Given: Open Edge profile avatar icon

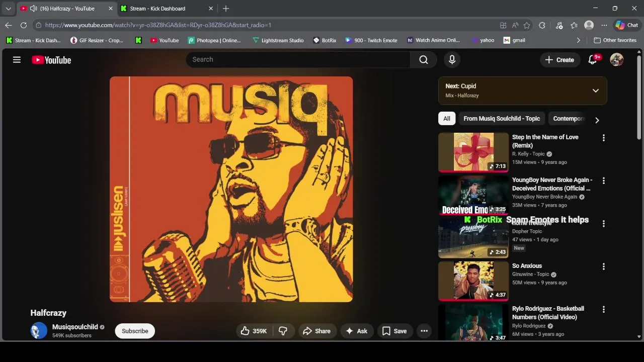Looking at the screenshot, I should click(x=589, y=25).
